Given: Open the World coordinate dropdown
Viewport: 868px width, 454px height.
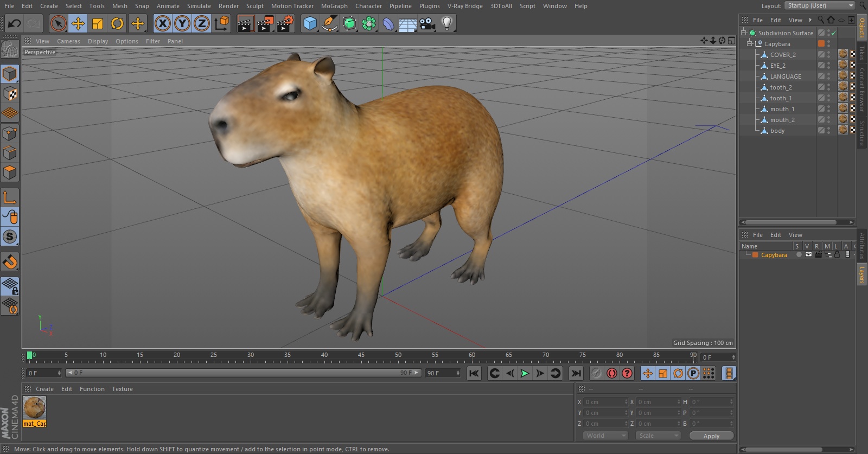Looking at the screenshot, I should coord(605,436).
